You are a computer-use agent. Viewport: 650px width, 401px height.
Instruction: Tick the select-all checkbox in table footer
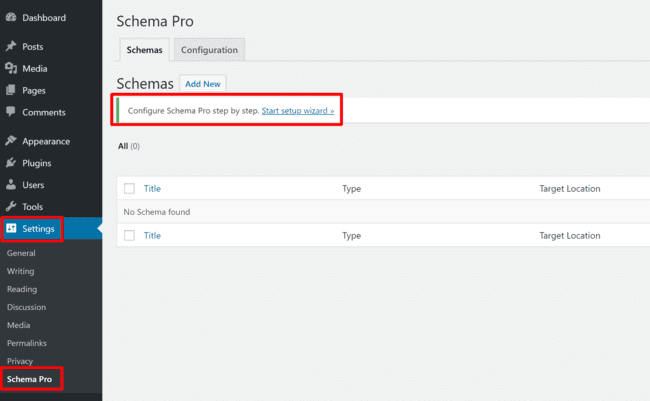click(129, 236)
